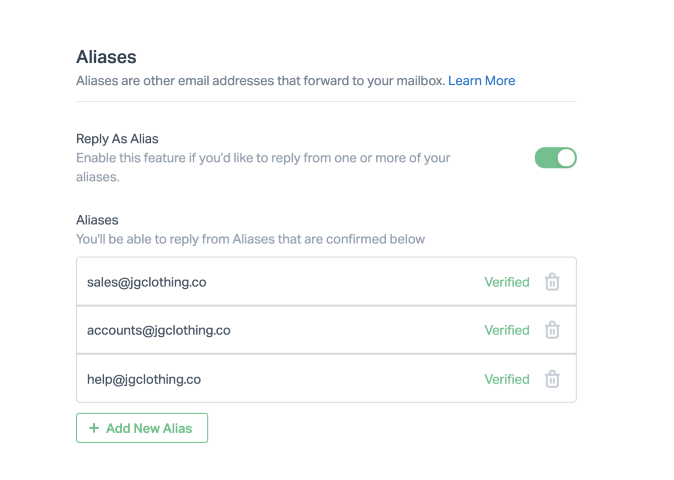Disable the Reply As Alias switch

click(556, 158)
